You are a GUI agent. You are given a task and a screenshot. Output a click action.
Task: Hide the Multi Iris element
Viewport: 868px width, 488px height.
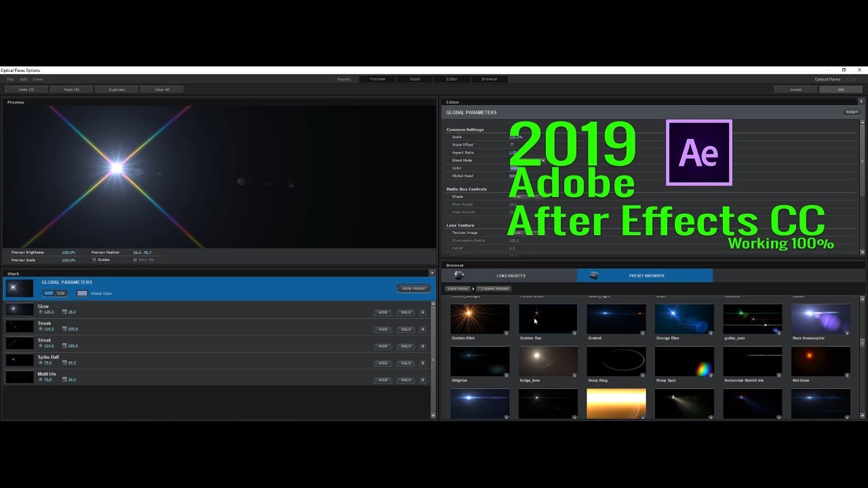[383, 380]
